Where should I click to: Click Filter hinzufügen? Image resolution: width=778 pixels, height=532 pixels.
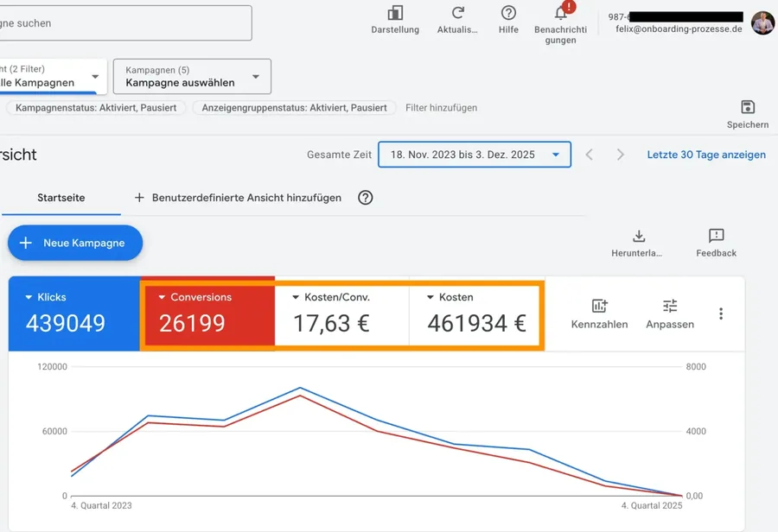point(441,108)
